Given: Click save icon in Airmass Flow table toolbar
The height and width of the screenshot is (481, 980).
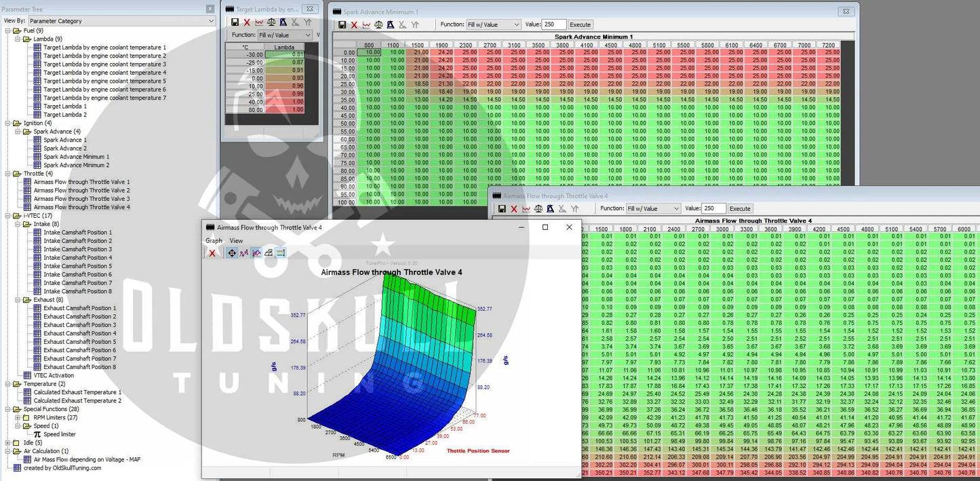Looking at the screenshot, I should click(x=502, y=209).
